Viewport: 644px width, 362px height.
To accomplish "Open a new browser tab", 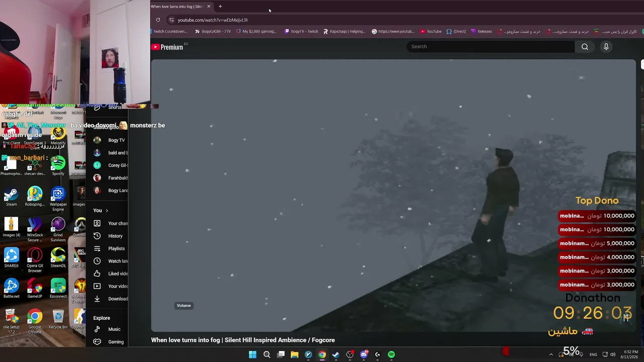I will coord(220,7).
